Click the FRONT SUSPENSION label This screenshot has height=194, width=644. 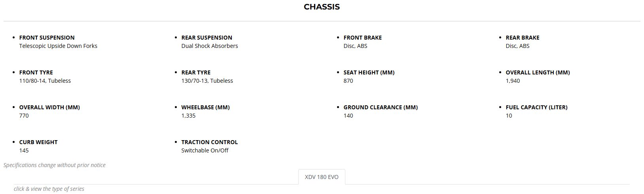[x=47, y=38]
